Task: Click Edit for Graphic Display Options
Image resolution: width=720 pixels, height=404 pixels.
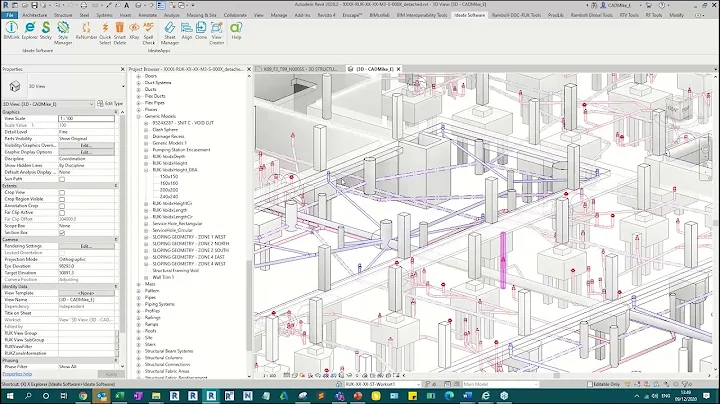Action: pos(86,152)
